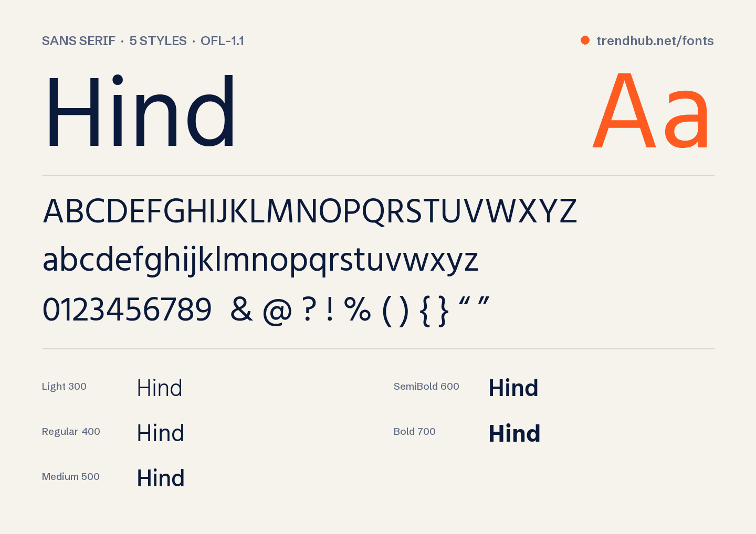Click the orange dot beside trendhub.net/fonts
This screenshot has width=756, height=534.
(x=585, y=40)
